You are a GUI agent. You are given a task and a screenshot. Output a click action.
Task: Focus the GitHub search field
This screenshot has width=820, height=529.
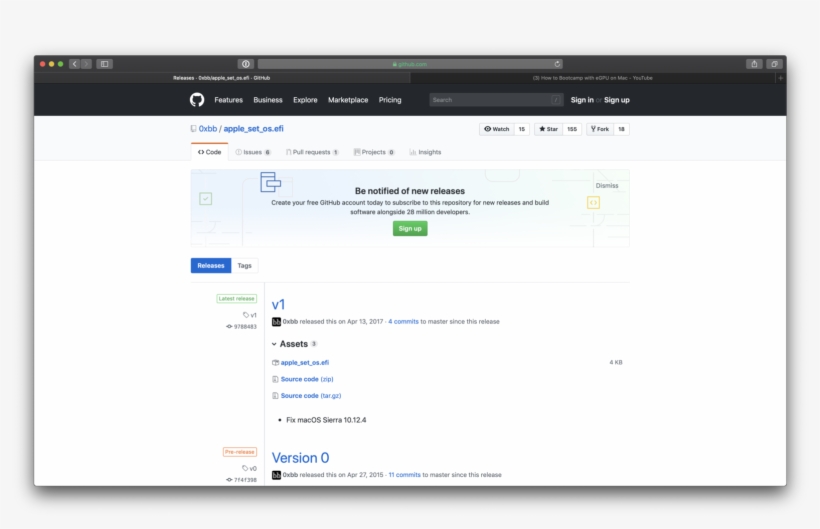pos(490,100)
